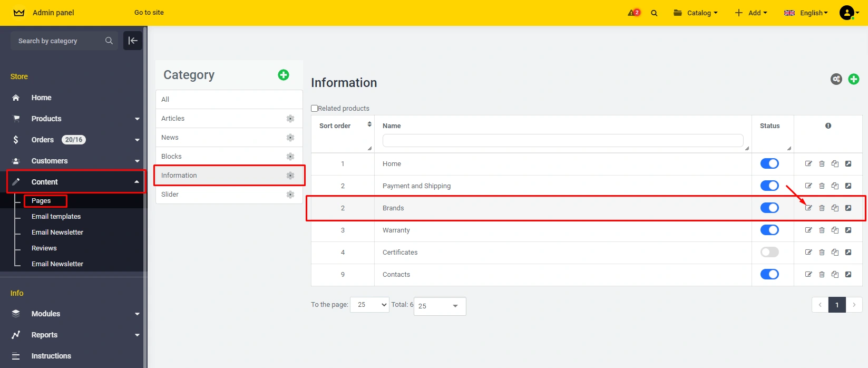Click the Go to site link
Image resolution: width=868 pixels, height=368 pixels.
(x=149, y=13)
